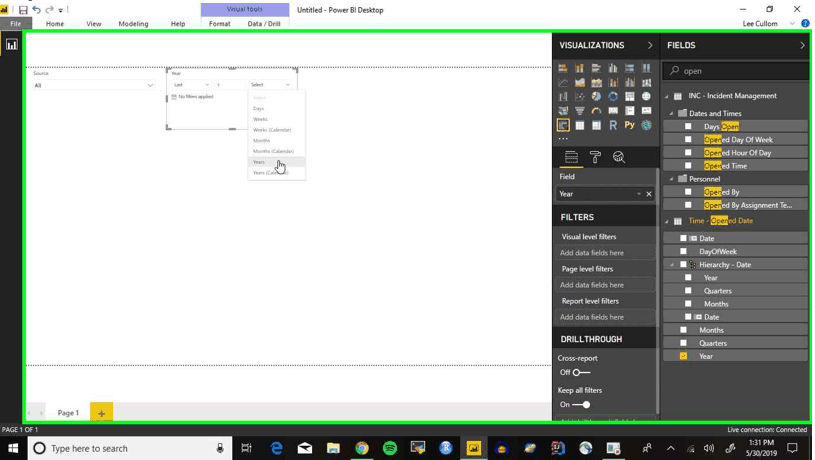Show the Fields well pane icon
Screen dimensions: 815x460
click(x=571, y=157)
